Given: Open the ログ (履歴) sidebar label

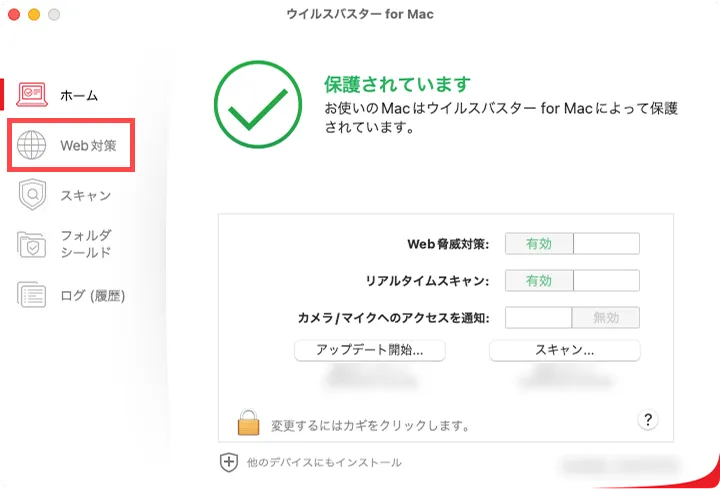Looking at the screenshot, I should (x=93, y=295).
